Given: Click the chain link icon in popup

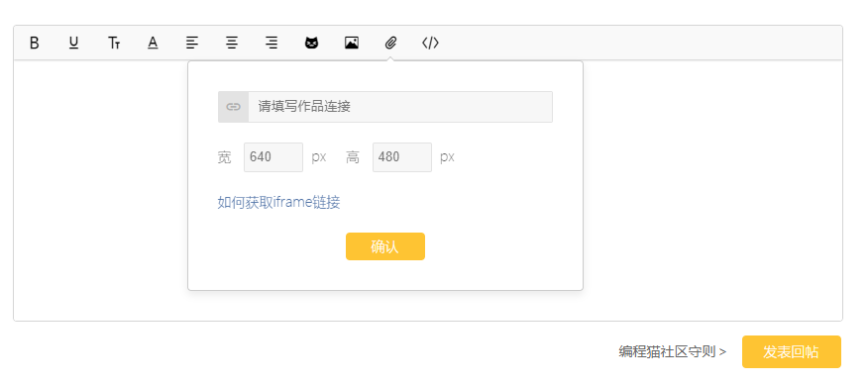Looking at the screenshot, I should (x=234, y=107).
